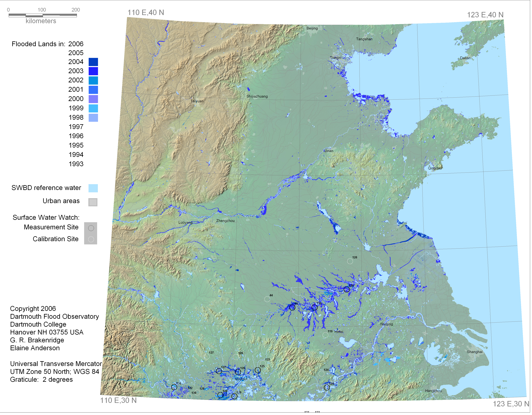This screenshot has height=415, width=532.
Task: Click the Wuhan city label
Action: pos(242,379)
